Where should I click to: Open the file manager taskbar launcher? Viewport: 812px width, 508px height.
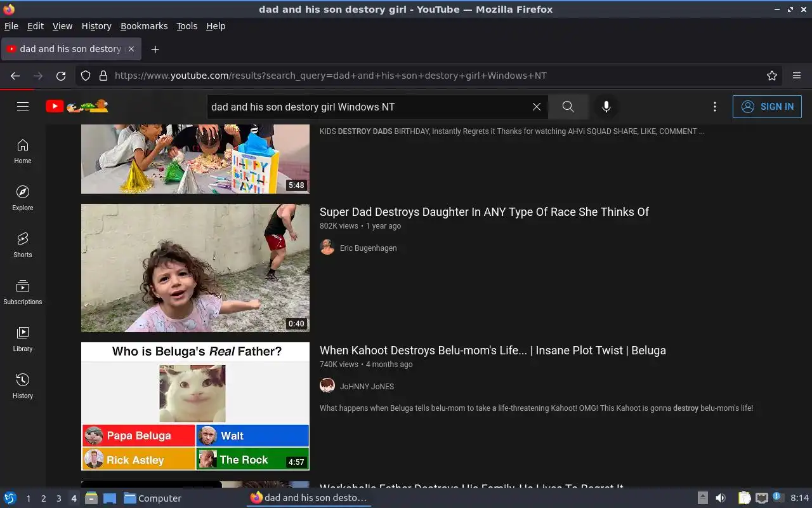(91, 498)
